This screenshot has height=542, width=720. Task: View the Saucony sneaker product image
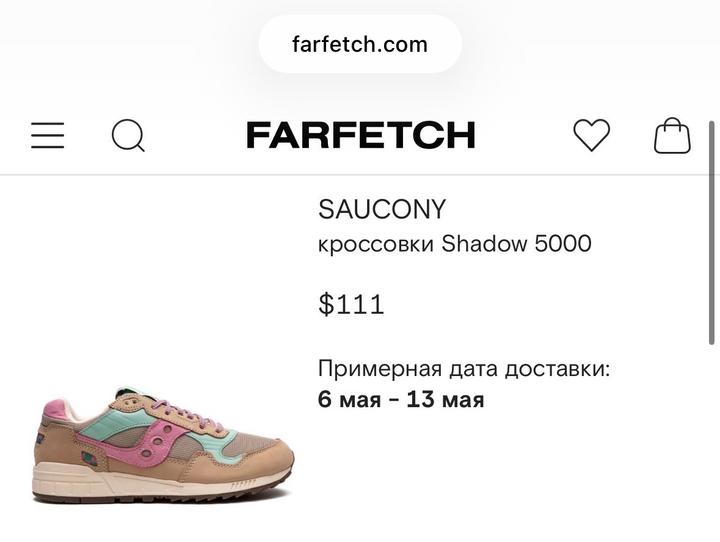click(x=163, y=445)
